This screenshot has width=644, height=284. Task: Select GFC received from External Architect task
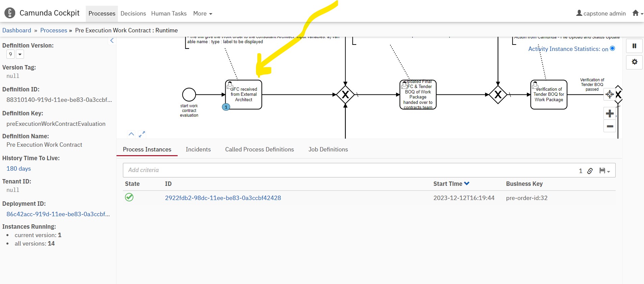[x=243, y=94]
